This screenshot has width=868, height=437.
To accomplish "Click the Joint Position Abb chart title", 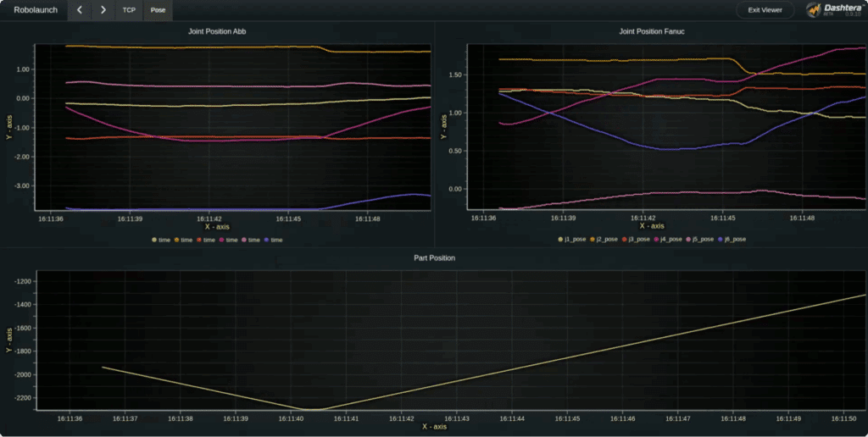I will 217,31.
